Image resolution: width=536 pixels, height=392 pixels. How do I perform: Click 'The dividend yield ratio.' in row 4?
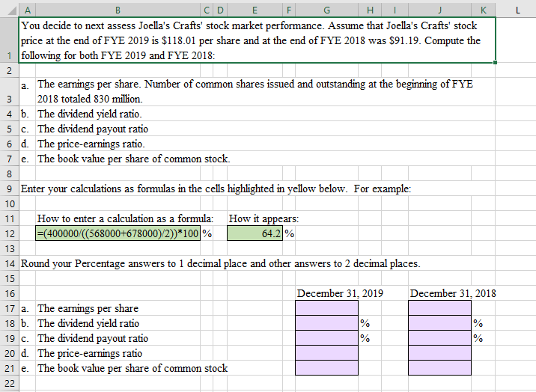click(90, 114)
